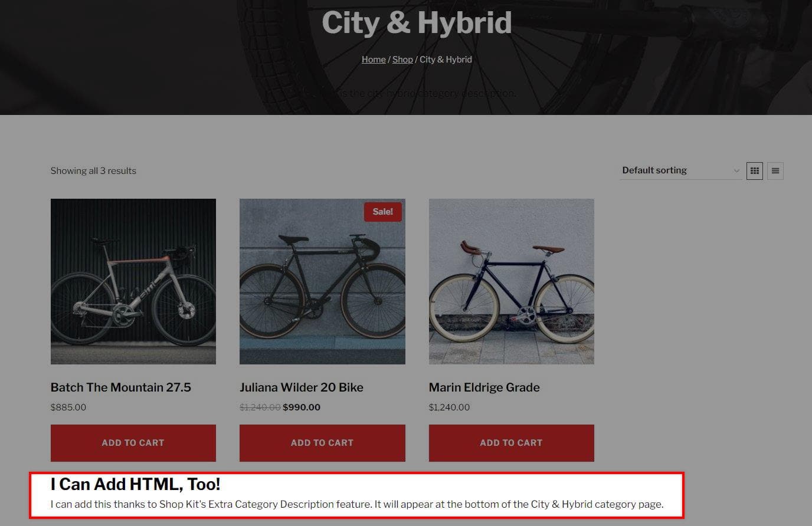Go to Home breadcrumb link
This screenshot has width=812, height=526.
(x=374, y=60)
